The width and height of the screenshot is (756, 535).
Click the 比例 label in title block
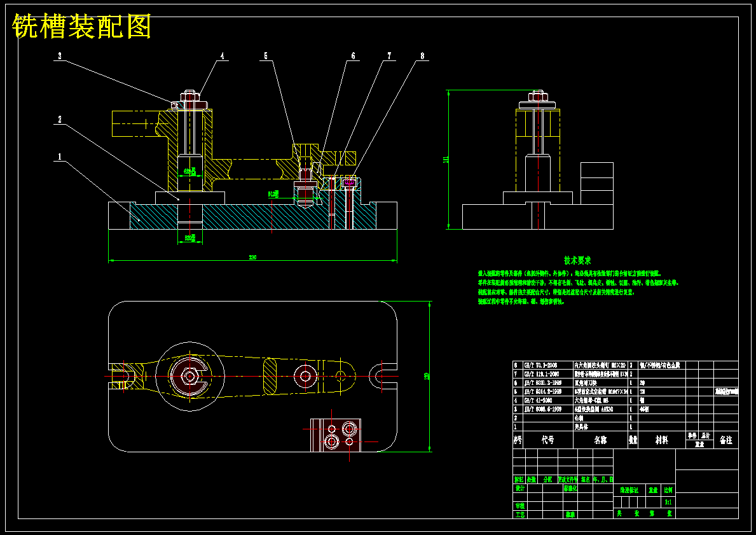pos(668,490)
